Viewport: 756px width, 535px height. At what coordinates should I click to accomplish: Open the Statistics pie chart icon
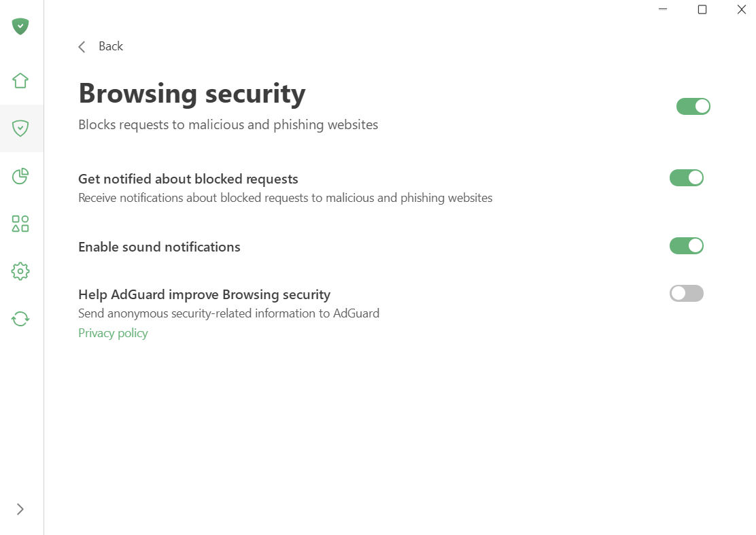[x=20, y=175]
